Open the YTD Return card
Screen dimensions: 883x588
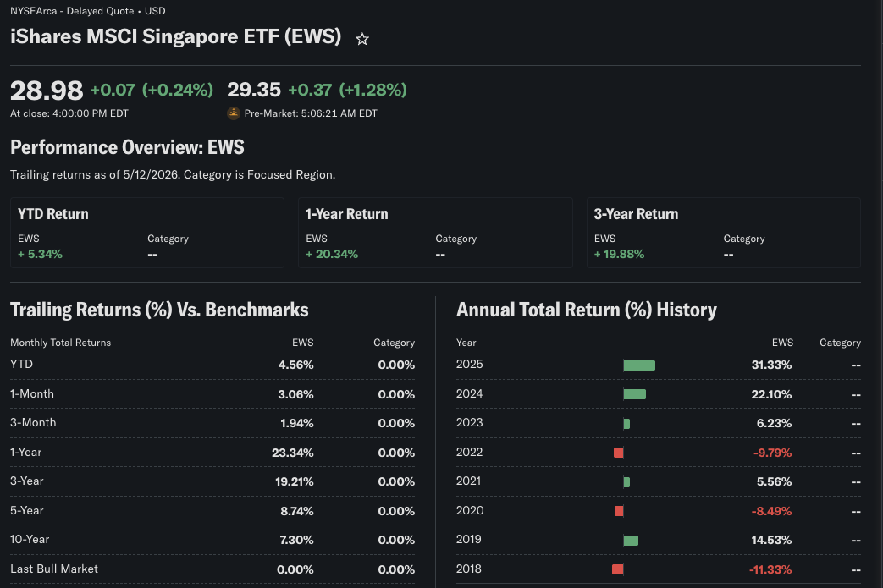click(x=147, y=233)
